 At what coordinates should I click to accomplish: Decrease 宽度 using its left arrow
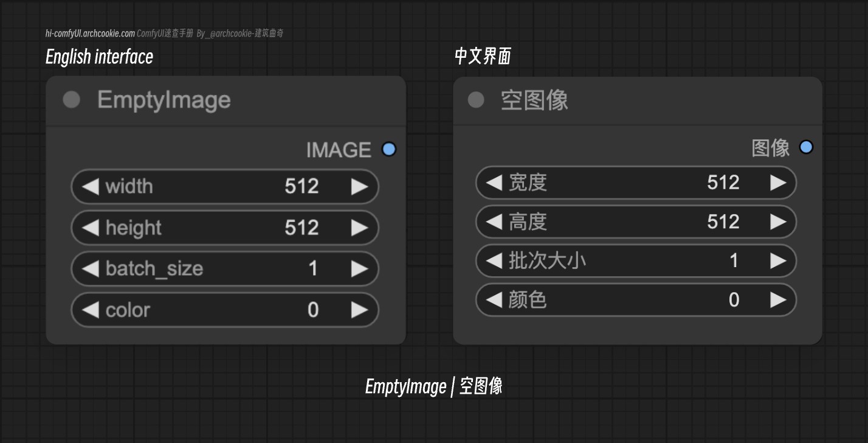494,183
